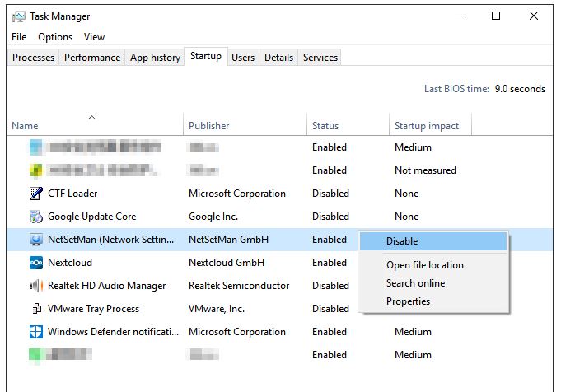Screen dimensions: 561x392
Task: Open the File menu
Action: (19, 37)
